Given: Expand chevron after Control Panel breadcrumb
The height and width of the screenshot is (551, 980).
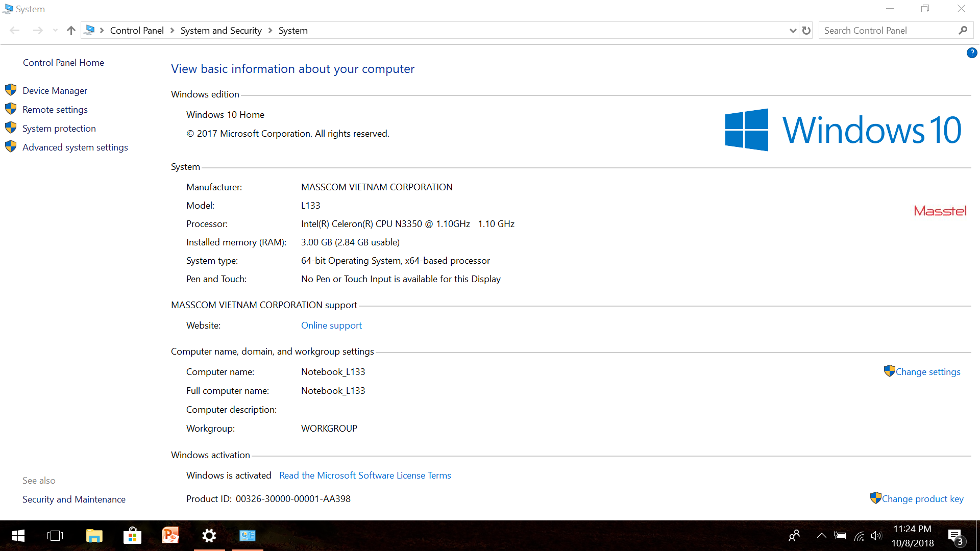Looking at the screenshot, I should pyautogui.click(x=172, y=30).
